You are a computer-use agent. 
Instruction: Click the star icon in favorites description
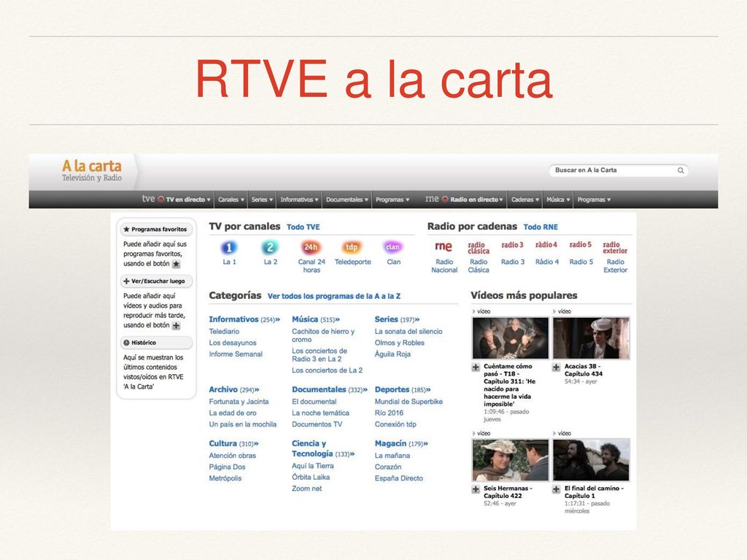point(177,264)
